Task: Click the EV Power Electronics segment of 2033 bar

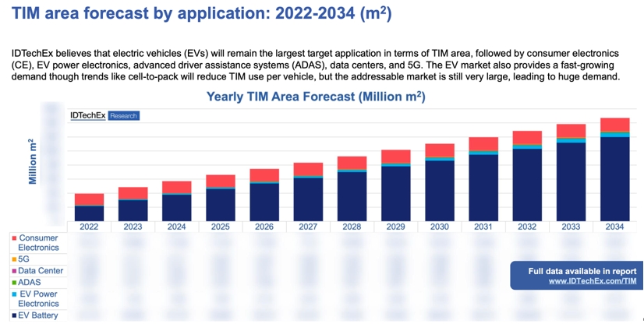Action: (x=571, y=141)
